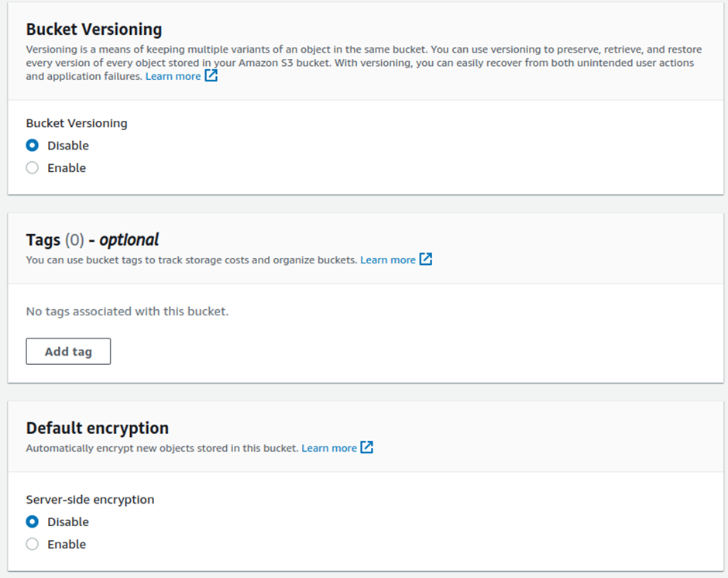Open Learn more link about versioning

click(173, 76)
